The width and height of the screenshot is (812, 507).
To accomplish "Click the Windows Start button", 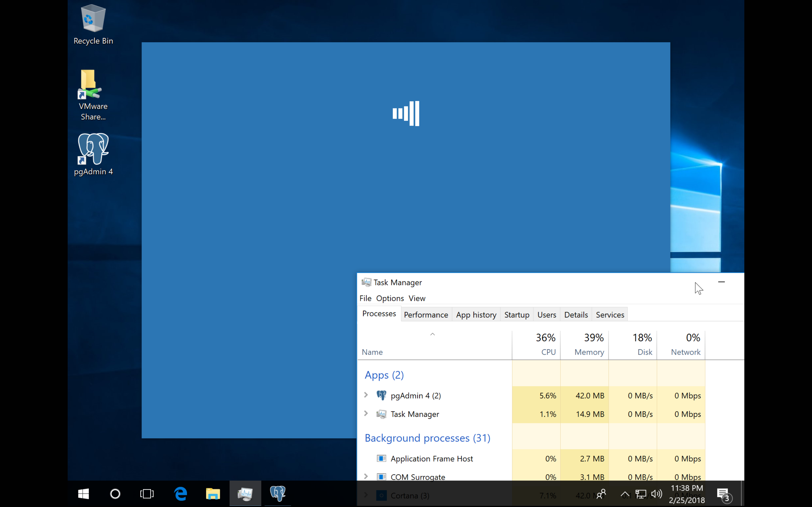I will click(x=83, y=493).
